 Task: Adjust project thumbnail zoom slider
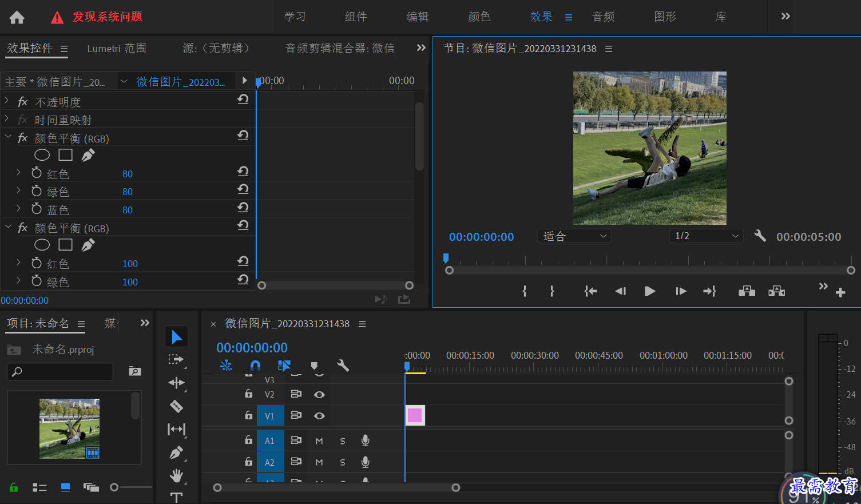[114, 487]
